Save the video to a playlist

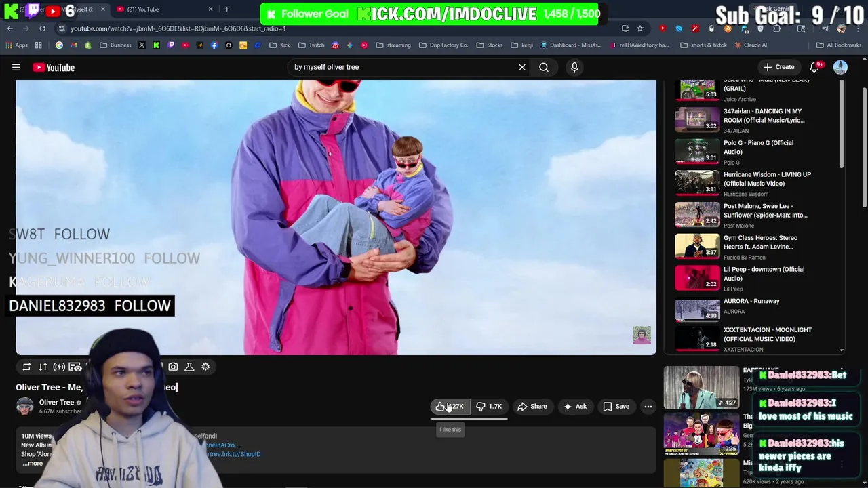coord(616,406)
